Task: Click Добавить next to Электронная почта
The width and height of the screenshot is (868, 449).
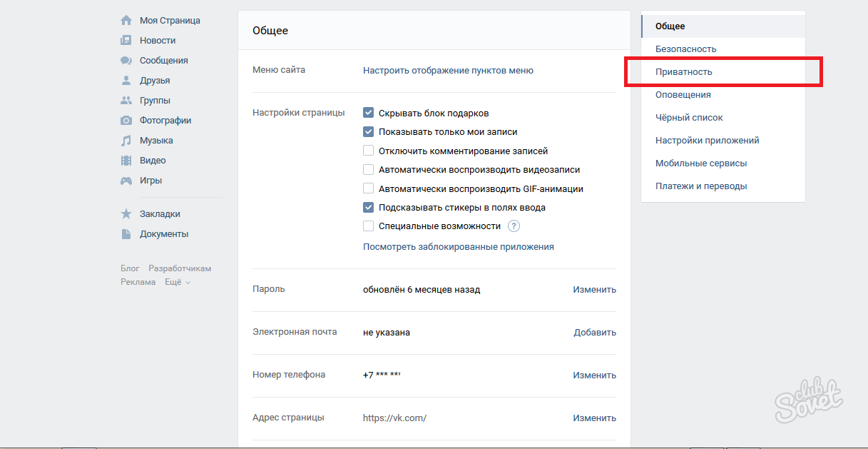Action: tap(595, 333)
